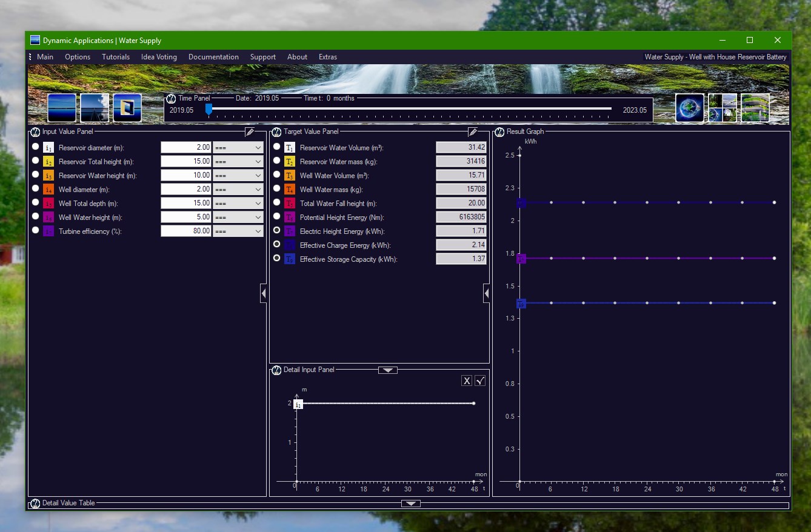Toggle the Reservoir Water mass radio button
The width and height of the screenshot is (811, 532).
point(277,161)
